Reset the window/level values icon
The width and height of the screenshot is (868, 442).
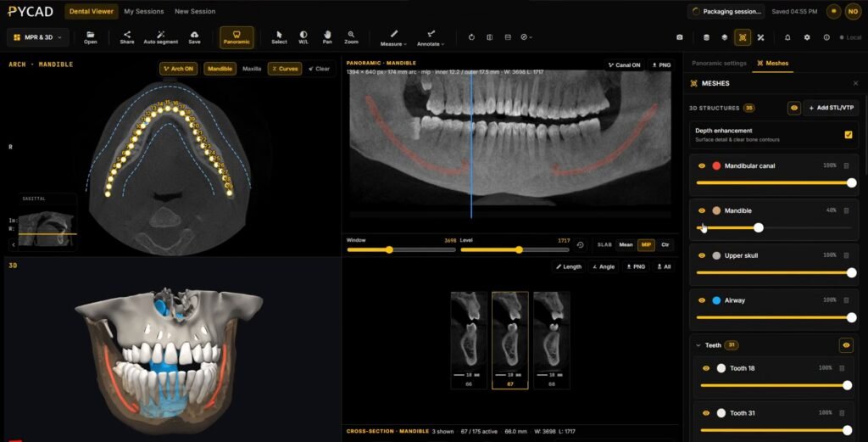[x=580, y=245]
